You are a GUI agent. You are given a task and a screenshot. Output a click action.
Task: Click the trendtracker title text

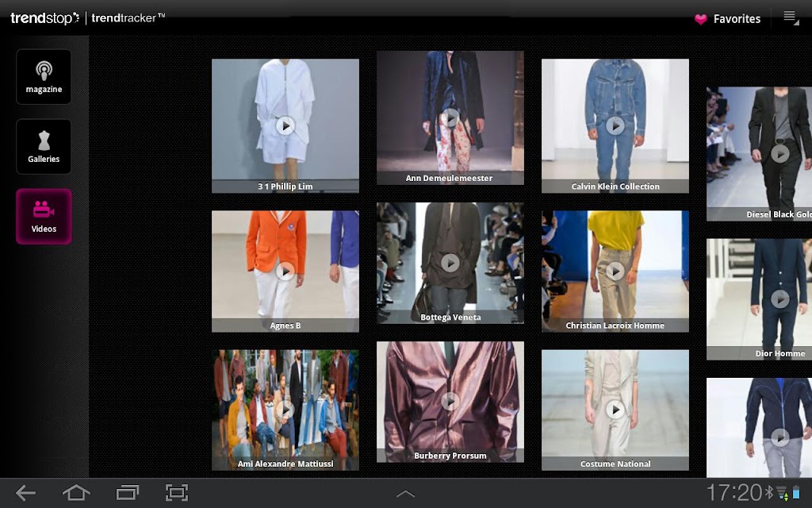(x=128, y=17)
